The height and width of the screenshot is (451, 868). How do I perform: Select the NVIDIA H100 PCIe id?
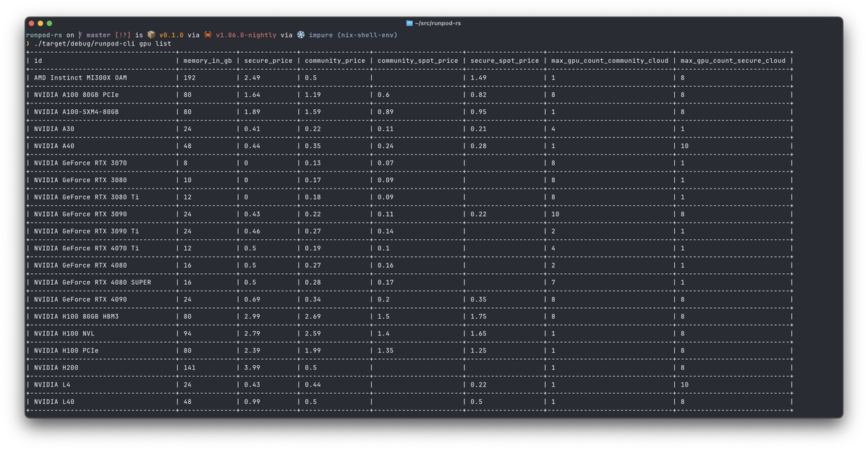[x=67, y=351]
